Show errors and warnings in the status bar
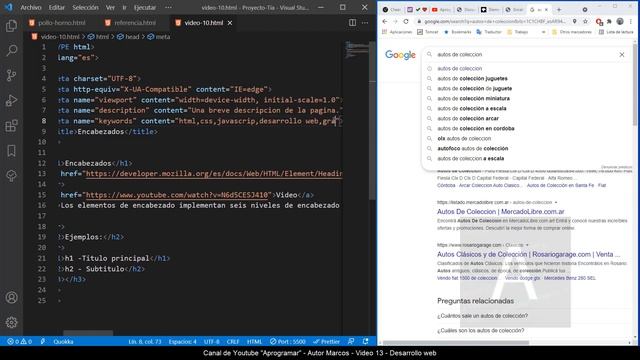 [x=20, y=342]
